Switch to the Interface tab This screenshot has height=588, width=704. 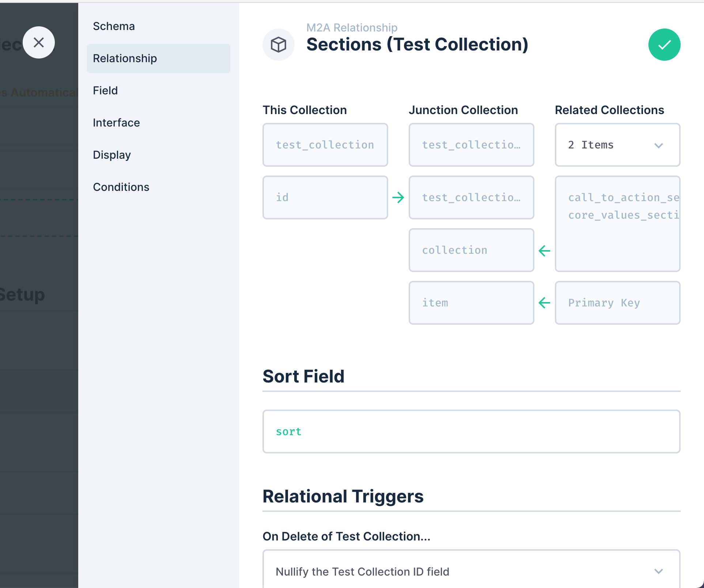point(116,122)
